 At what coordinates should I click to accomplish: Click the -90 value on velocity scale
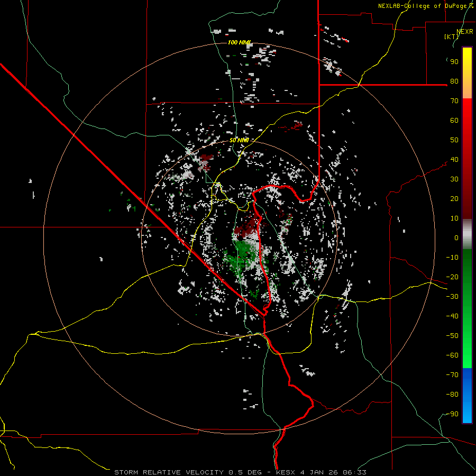(452, 414)
